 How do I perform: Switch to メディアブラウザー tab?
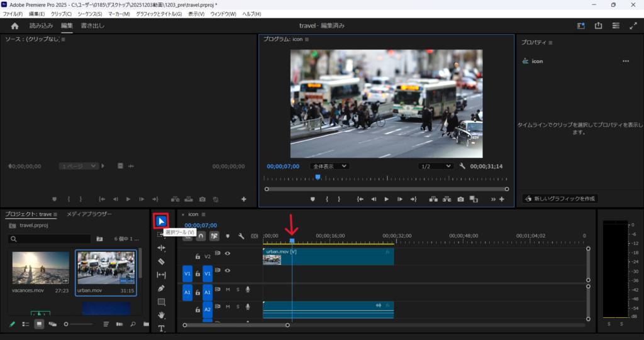click(x=89, y=214)
